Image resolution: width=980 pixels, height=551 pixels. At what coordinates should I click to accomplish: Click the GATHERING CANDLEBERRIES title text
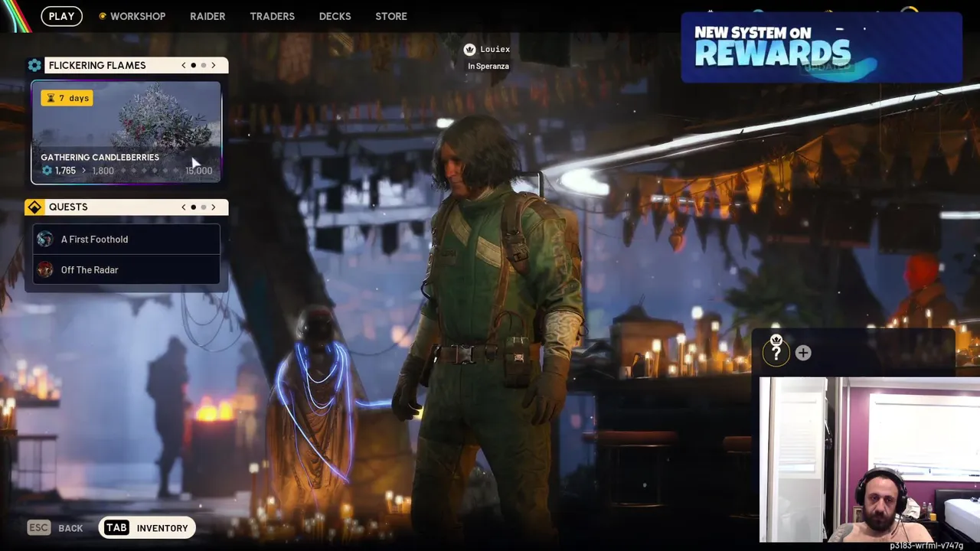(x=100, y=157)
